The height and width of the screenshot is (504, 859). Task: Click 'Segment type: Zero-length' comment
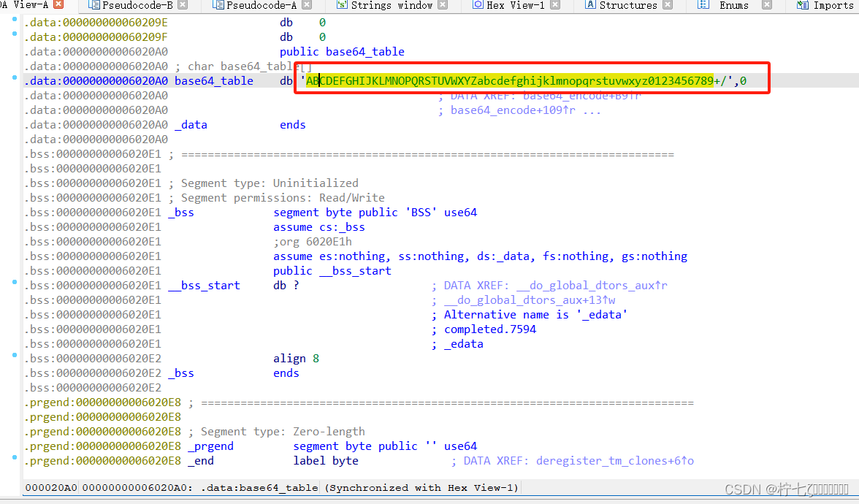click(x=277, y=432)
